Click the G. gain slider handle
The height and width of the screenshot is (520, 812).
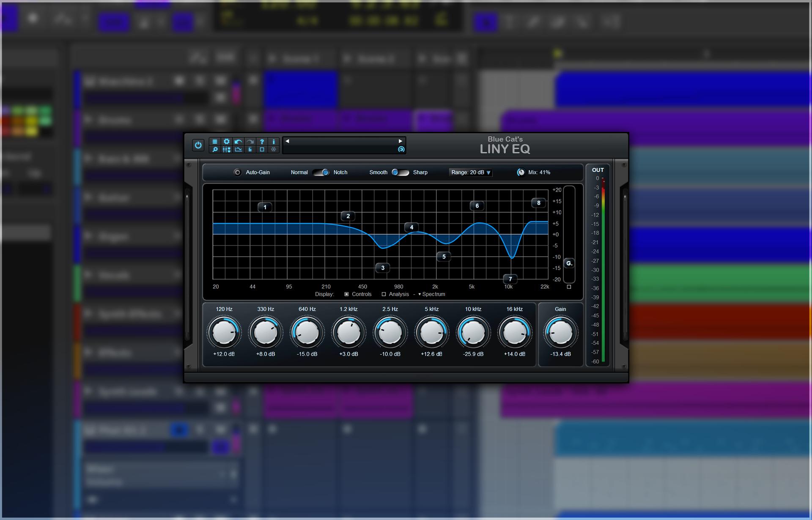pos(569,263)
